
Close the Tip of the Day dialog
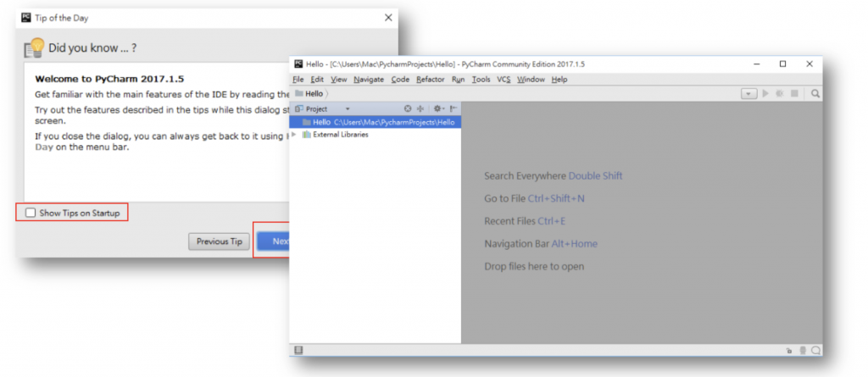coord(388,18)
